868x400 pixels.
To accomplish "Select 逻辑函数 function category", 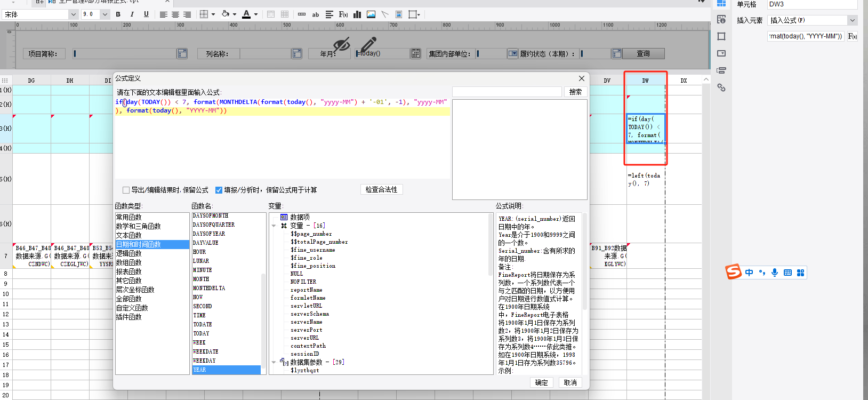I will click(152, 253).
